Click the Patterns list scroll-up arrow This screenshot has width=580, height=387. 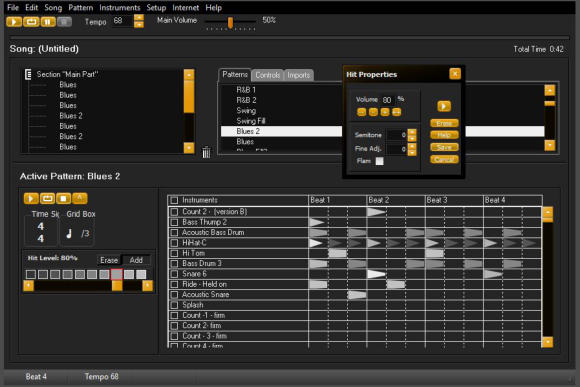coord(550,90)
